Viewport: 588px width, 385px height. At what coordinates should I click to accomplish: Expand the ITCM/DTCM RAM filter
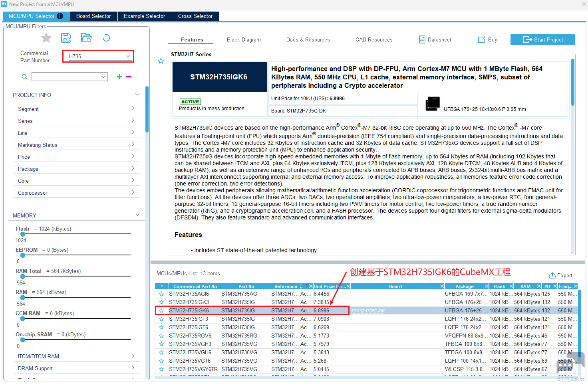click(133, 356)
